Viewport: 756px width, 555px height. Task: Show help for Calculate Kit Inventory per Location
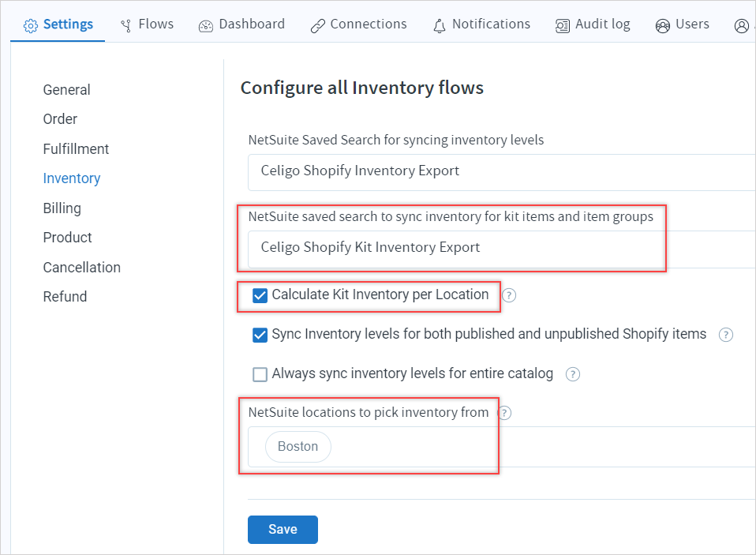tap(509, 295)
